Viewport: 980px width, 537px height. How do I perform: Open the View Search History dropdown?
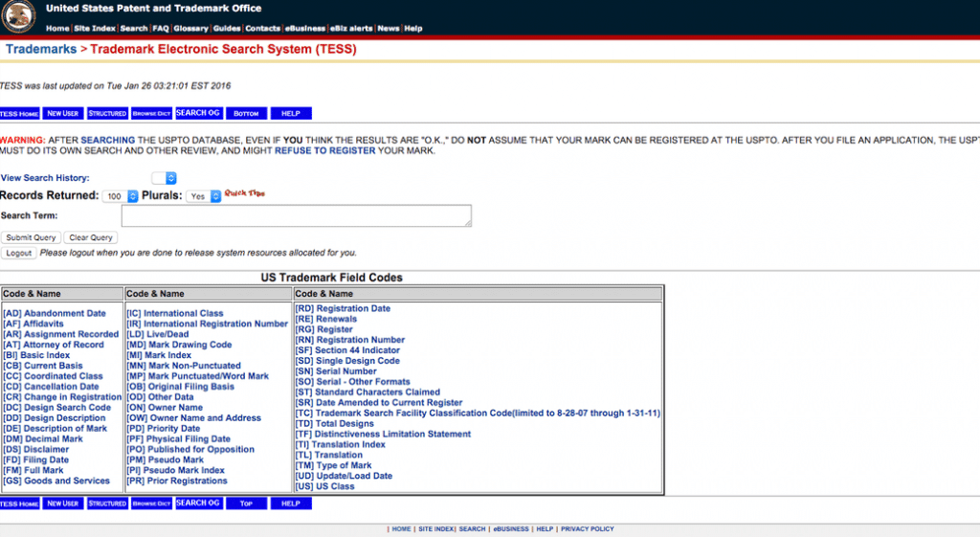(x=164, y=178)
